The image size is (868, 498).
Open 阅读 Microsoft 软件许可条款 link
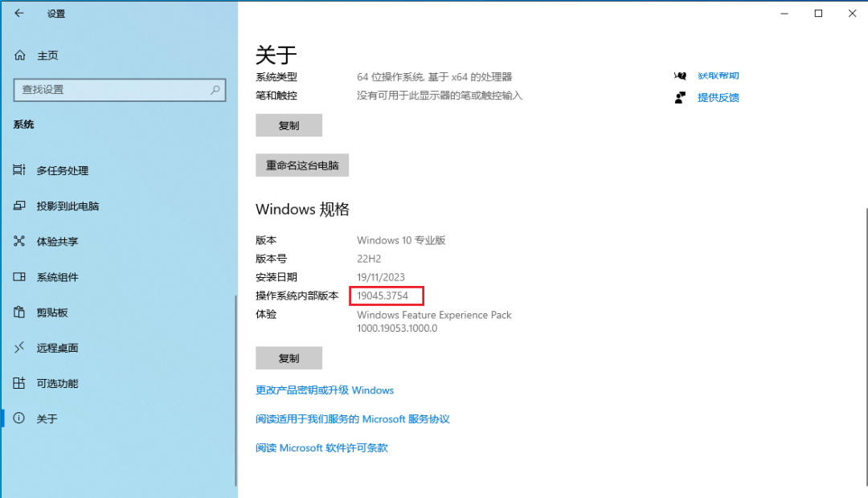click(321, 447)
